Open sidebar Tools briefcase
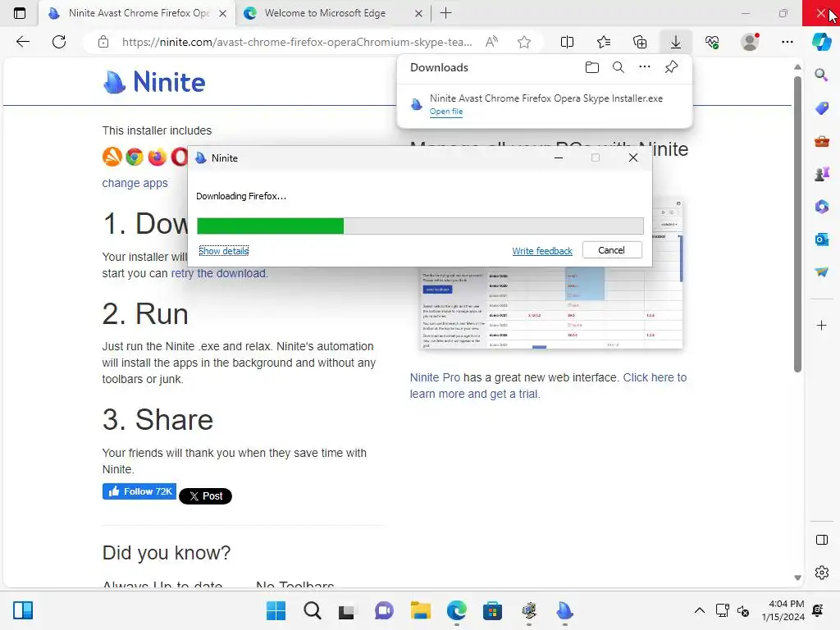 tap(821, 141)
